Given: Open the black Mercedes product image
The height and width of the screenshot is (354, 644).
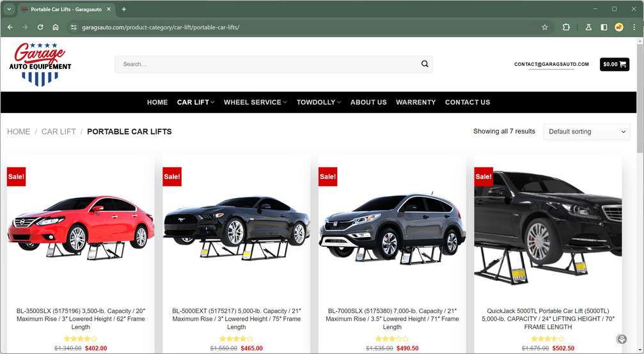Looking at the screenshot, I should click(x=548, y=227).
